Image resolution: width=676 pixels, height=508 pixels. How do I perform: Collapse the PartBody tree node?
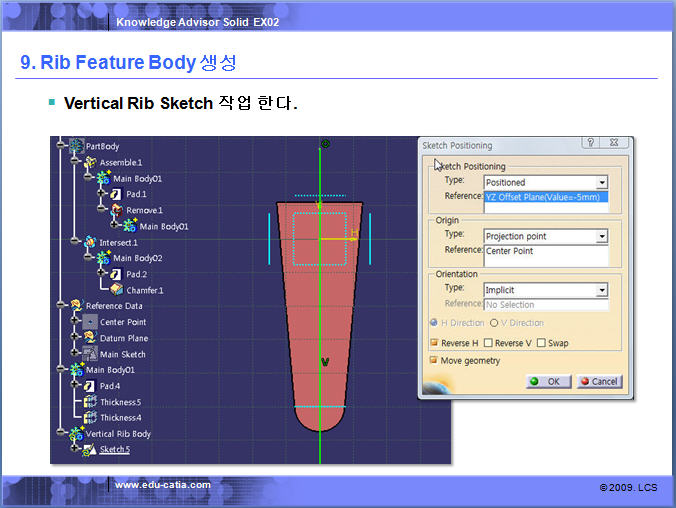(x=62, y=146)
